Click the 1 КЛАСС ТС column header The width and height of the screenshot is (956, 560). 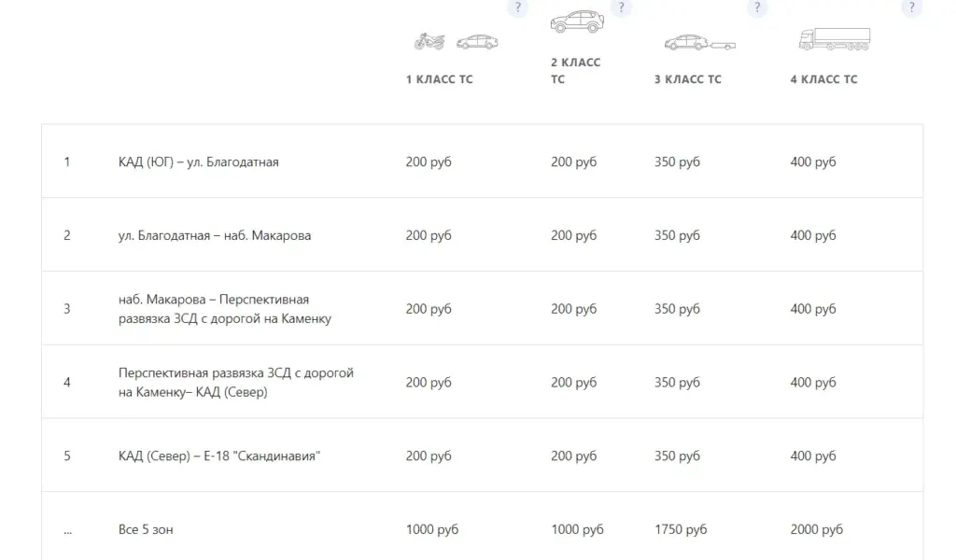[x=439, y=79]
